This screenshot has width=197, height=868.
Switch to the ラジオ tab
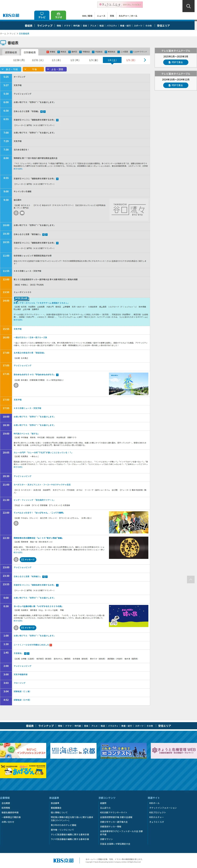click(58, 15)
